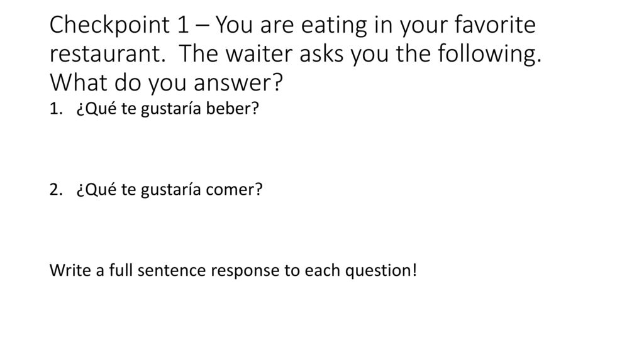Screen dimensions: 644x362
Task: Click the numeral "1" after Checkpoint
Action: click(183, 25)
